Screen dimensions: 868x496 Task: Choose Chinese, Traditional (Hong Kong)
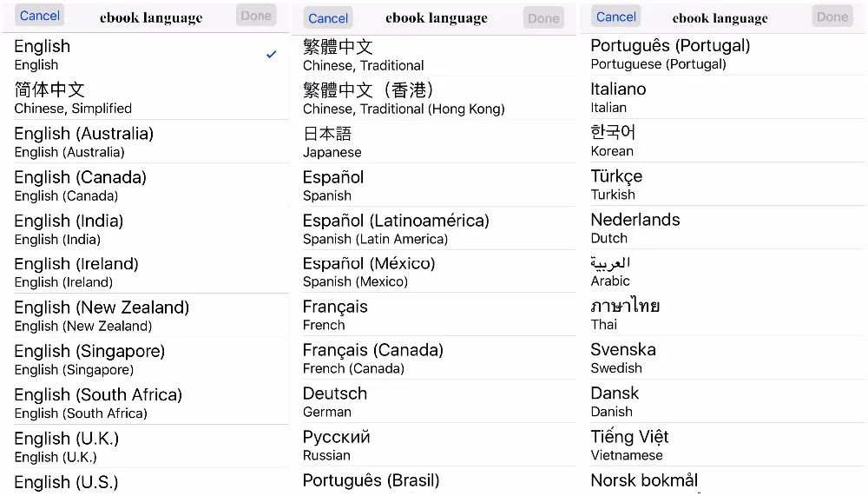(434, 98)
